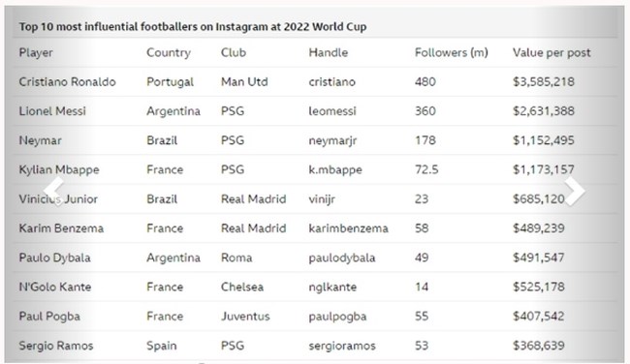
Task: Click the Handle column header
Action: (329, 52)
